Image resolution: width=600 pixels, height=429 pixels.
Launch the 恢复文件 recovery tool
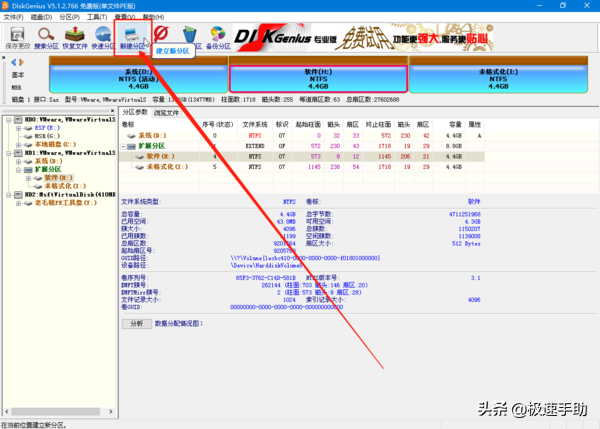pos(75,38)
